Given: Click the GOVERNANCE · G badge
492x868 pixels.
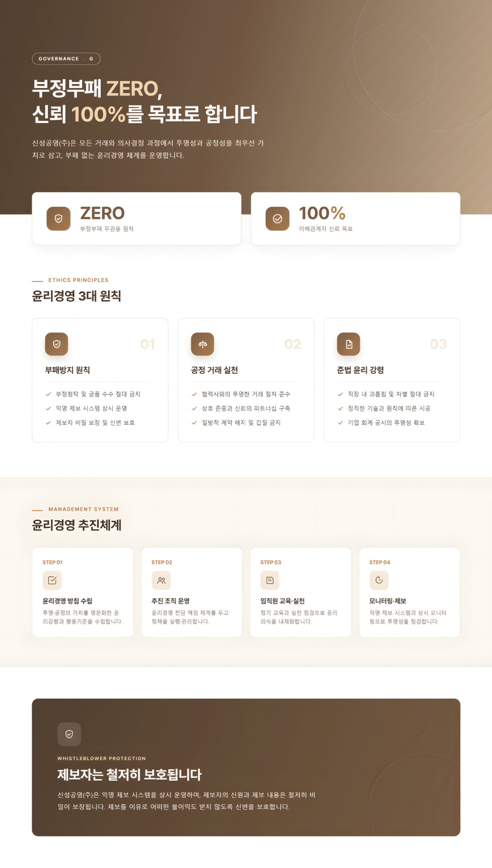Looking at the screenshot, I should coord(66,59).
